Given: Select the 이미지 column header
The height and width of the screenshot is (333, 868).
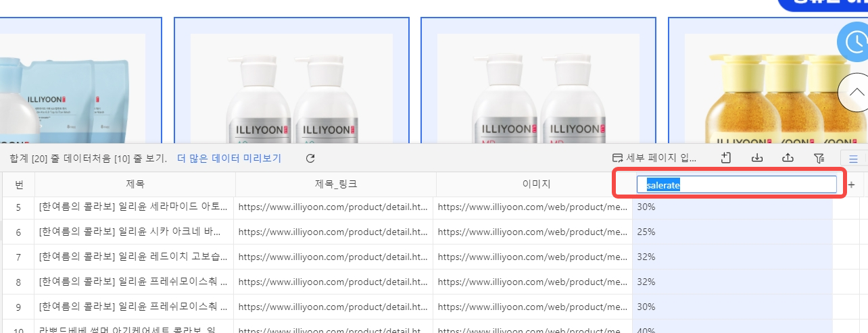Looking at the screenshot, I should tap(534, 184).
